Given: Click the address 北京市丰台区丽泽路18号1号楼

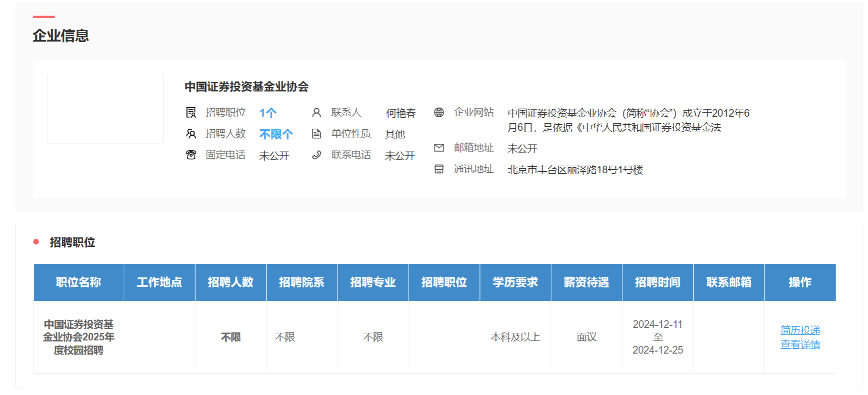Looking at the screenshot, I should (x=575, y=170).
